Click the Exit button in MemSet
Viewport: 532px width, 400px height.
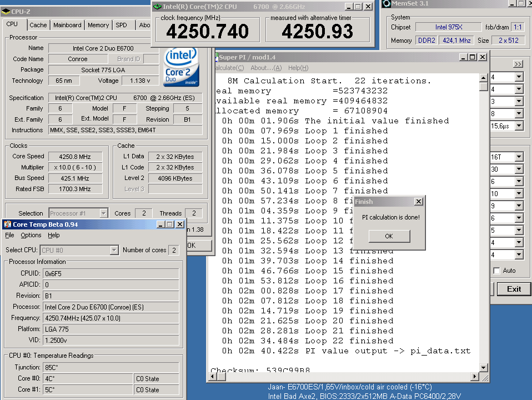[x=514, y=289]
